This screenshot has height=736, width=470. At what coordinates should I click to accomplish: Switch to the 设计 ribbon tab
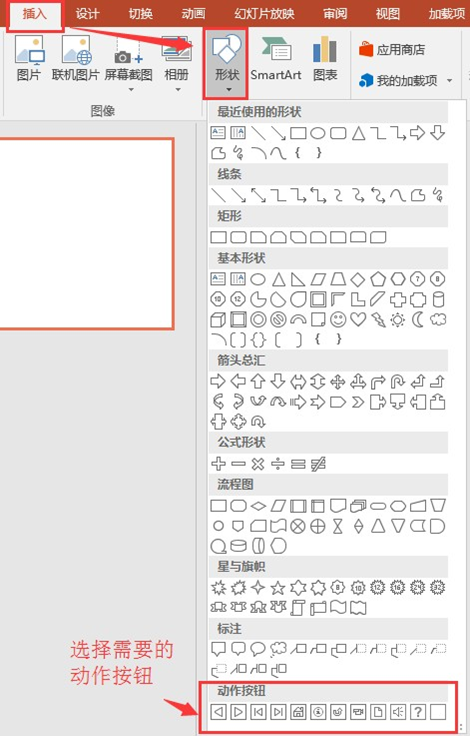click(x=87, y=14)
